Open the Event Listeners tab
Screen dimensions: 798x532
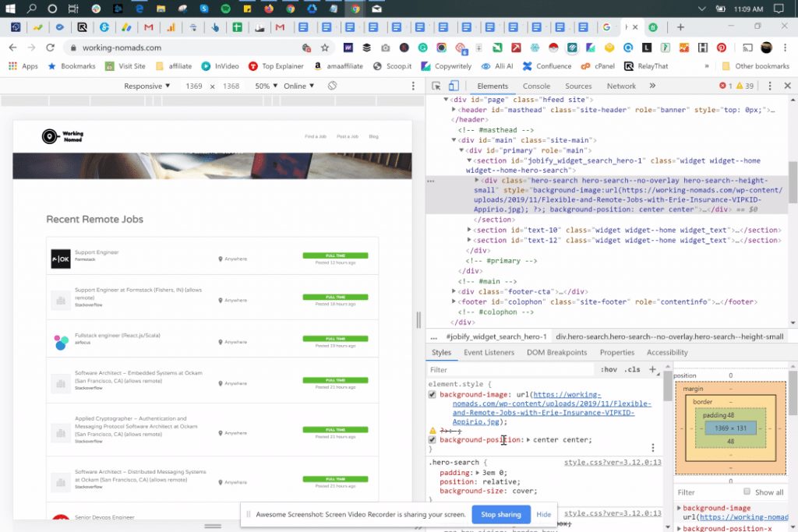[489, 352]
